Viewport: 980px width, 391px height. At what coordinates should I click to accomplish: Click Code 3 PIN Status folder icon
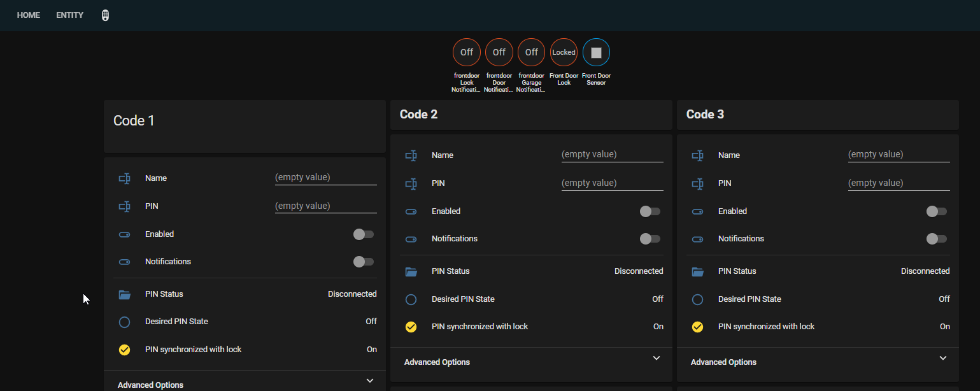pyautogui.click(x=697, y=271)
